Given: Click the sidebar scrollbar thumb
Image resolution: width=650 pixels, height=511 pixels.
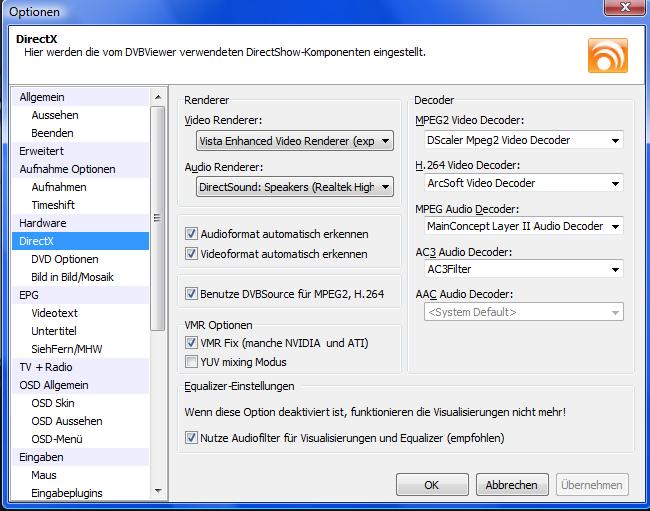Looking at the screenshot, I should tap(158, 218).
